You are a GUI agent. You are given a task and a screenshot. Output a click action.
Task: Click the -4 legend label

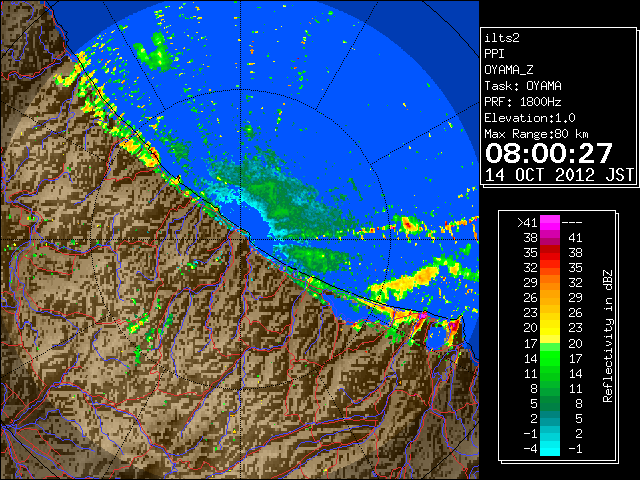[x=530, y=449]
